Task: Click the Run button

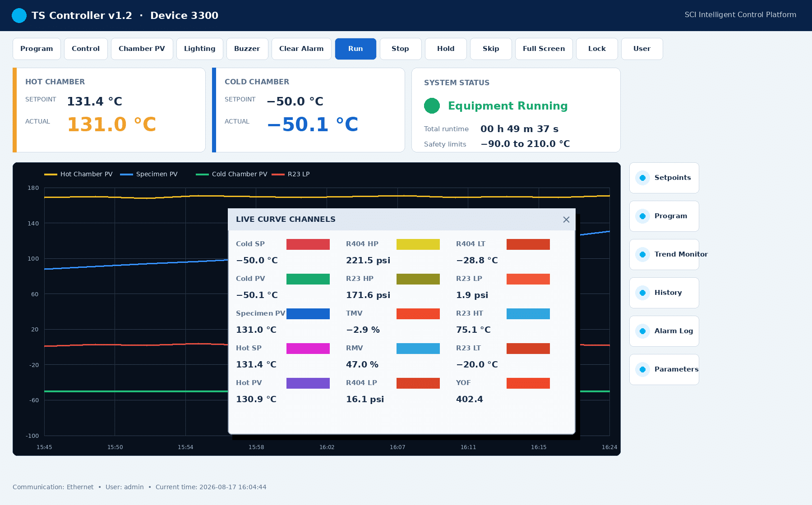Action: tap(355, 49)
